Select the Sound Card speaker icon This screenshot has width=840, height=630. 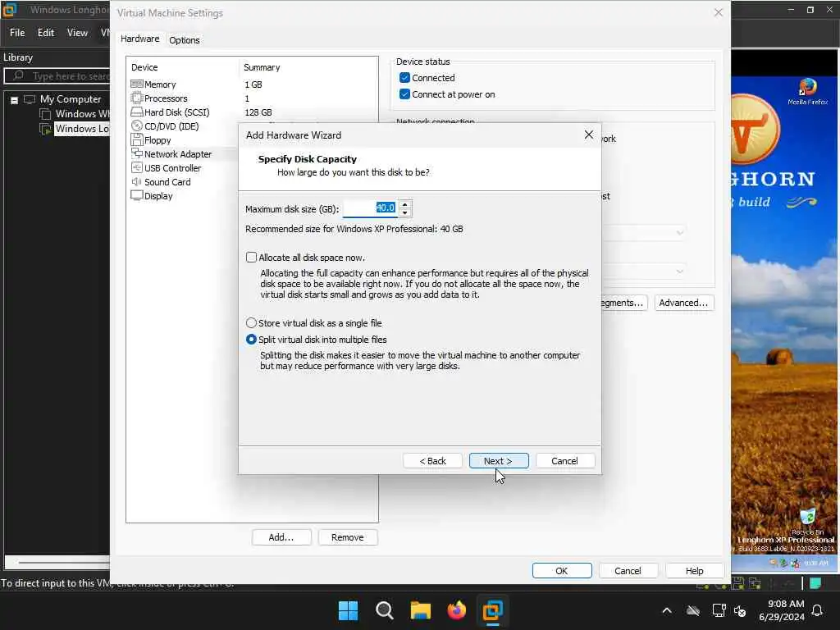[x=137, y=181]
